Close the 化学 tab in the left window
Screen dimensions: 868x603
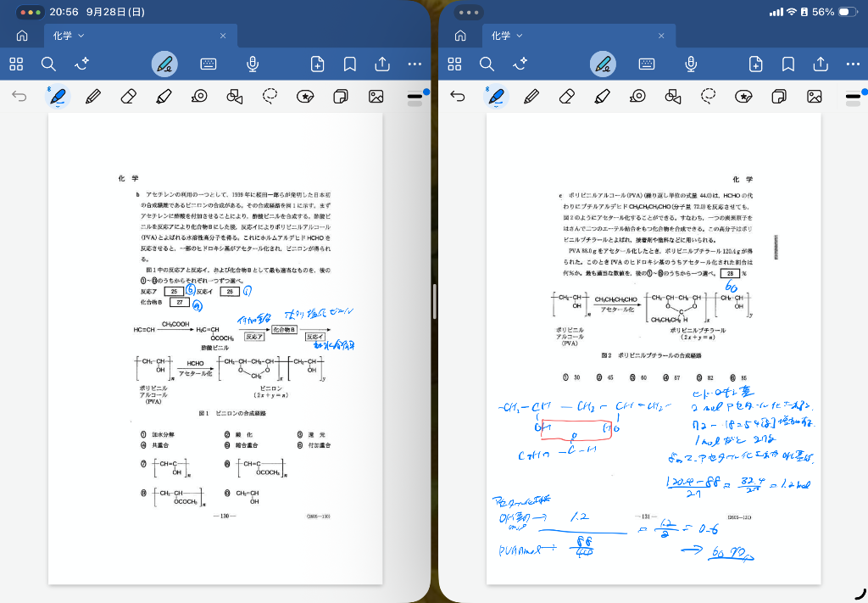click(x=223, y=36)
